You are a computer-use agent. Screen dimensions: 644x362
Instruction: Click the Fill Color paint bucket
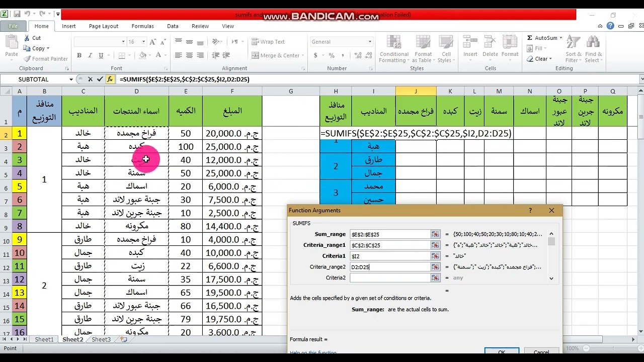click(143, 55)
